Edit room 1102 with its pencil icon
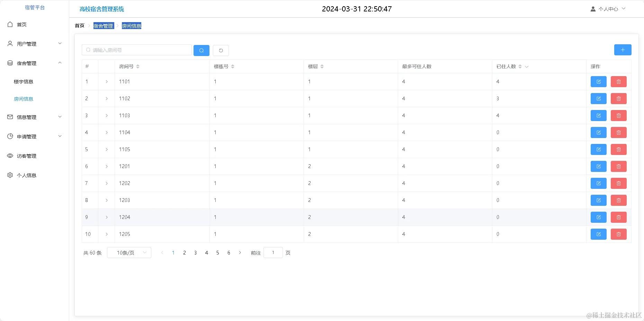Image resolution: width=644 pixels, height=321 pixels. coord(598,99)
